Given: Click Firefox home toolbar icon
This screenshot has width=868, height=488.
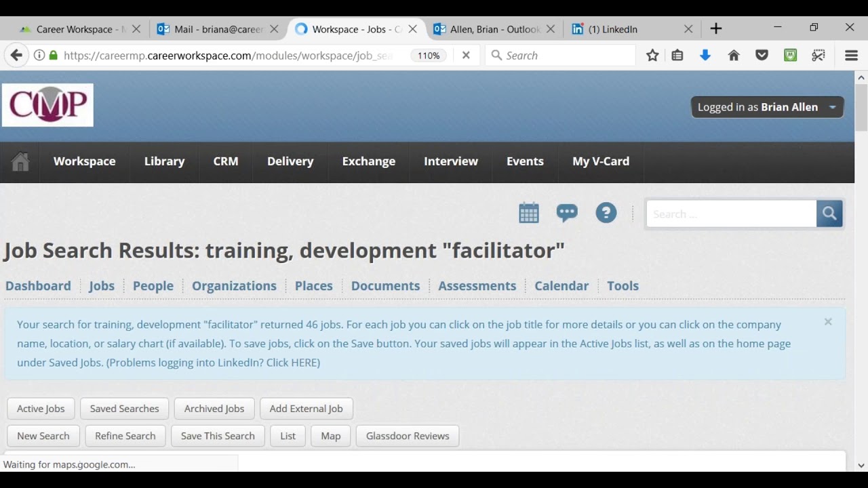Looking at the screenshot, I should click(x=734, y=56).
